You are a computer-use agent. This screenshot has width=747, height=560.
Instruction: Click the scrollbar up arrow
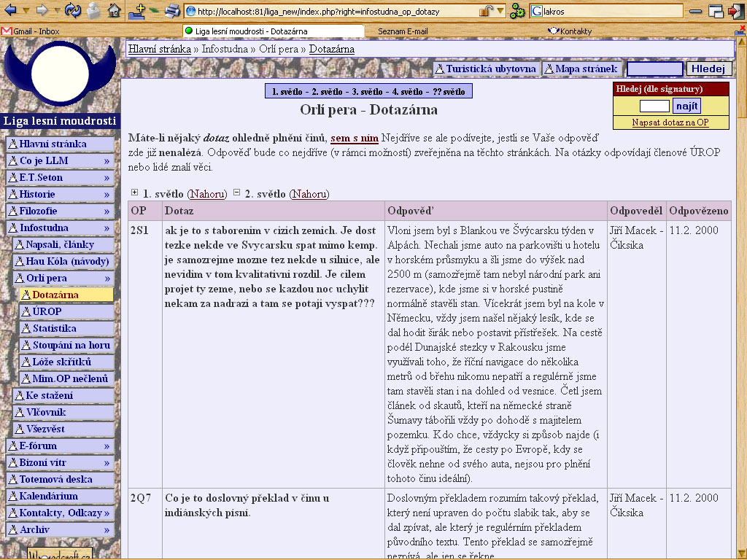click(x=742, y=42)
